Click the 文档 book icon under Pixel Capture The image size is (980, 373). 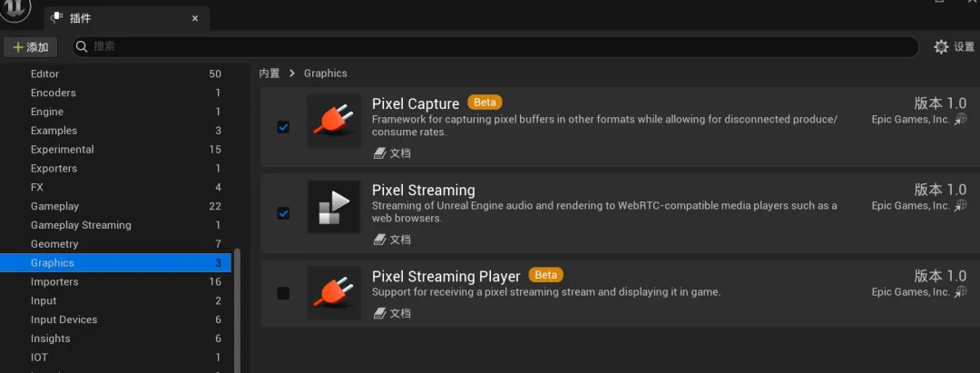(380, 153)
